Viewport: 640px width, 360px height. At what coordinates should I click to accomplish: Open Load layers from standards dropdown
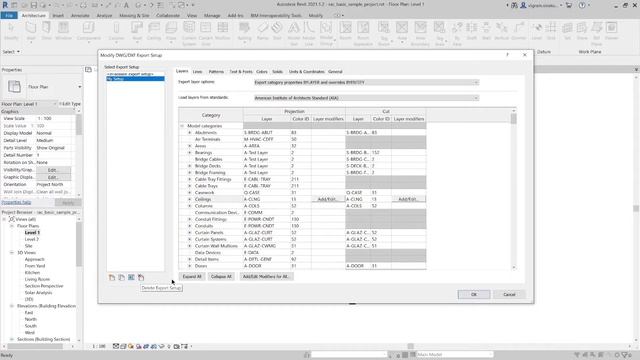coord(366,98)
